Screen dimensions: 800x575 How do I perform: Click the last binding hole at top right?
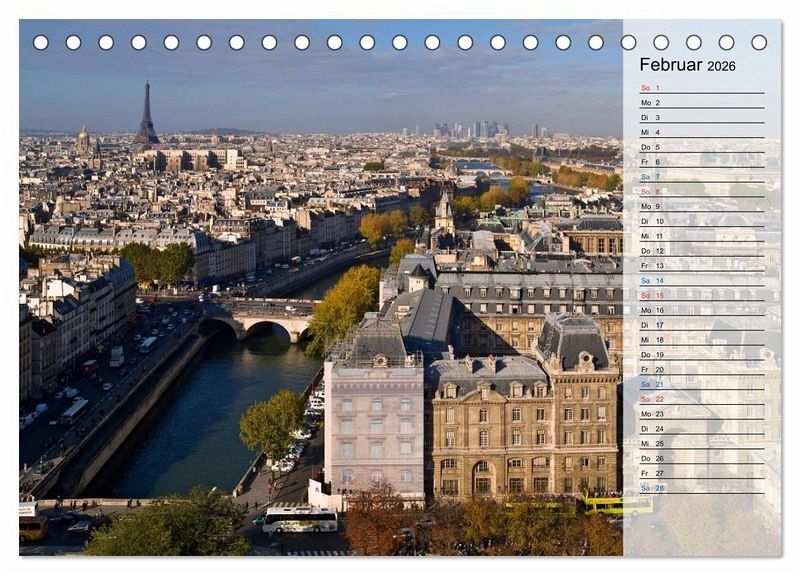pyautogui.click(x=759, y=42)
